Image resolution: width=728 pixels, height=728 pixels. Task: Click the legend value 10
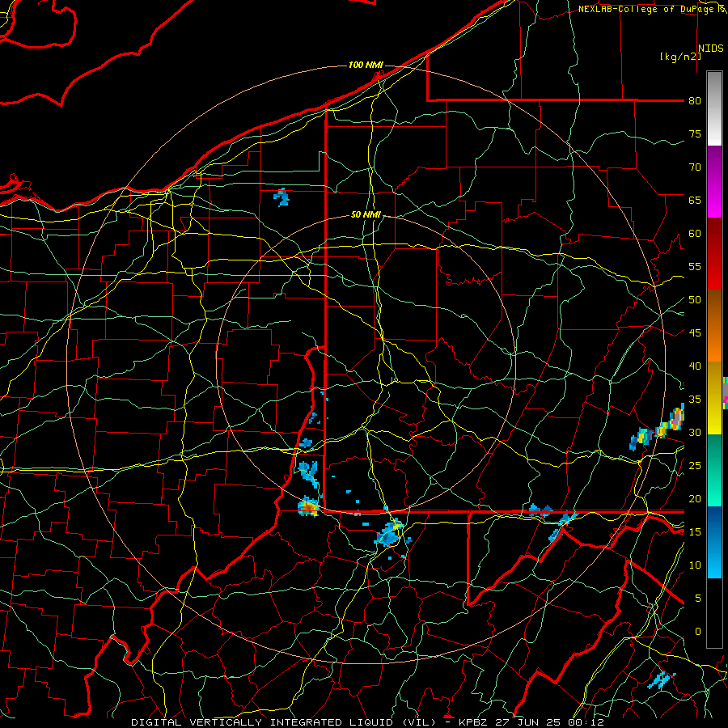[x=695, y=565]
